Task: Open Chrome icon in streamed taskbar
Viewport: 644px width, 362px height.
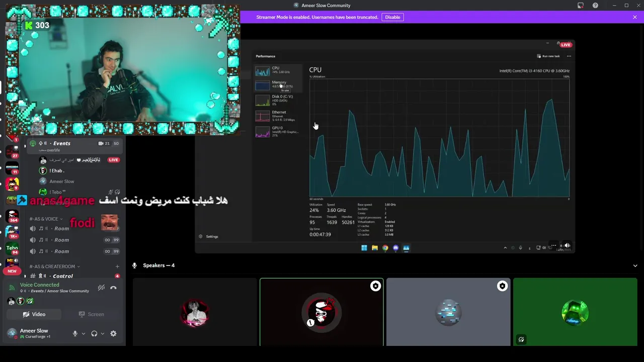Action: (x=385, y=247)
